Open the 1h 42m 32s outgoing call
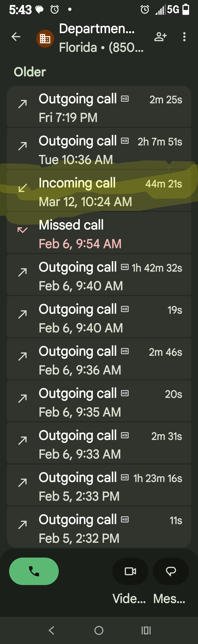The height and width of the screenshot is (644, 198). coord(99,275)
